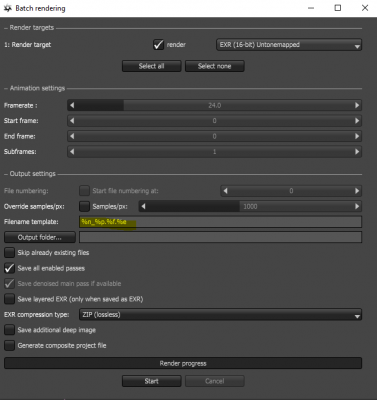Uncheck the render target checkbox
Image resolution: width=377 pixels, height=400 pixels.
[158, 45]
